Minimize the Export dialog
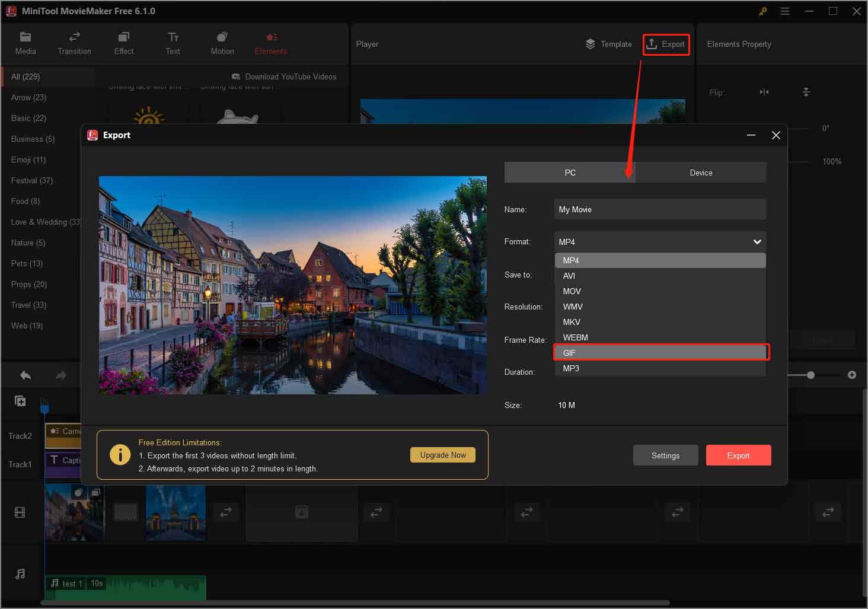The height and width of the screenshot is (609, 868). (751, 135)
